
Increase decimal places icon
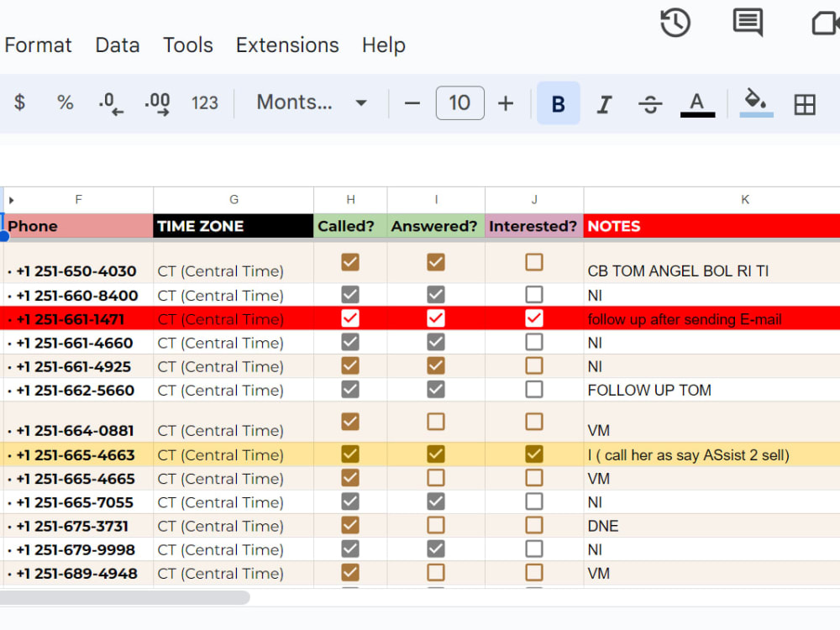pos(158,102)
